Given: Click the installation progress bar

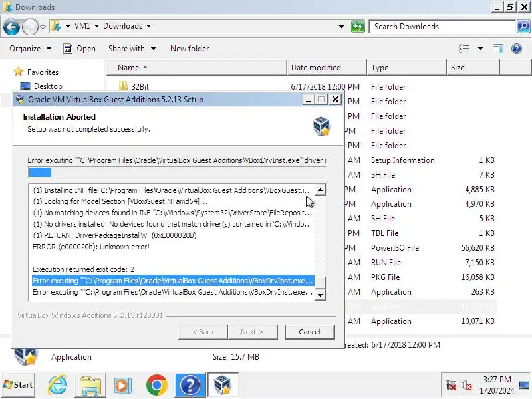Looking at the screenshot, I should pos(177,172).
